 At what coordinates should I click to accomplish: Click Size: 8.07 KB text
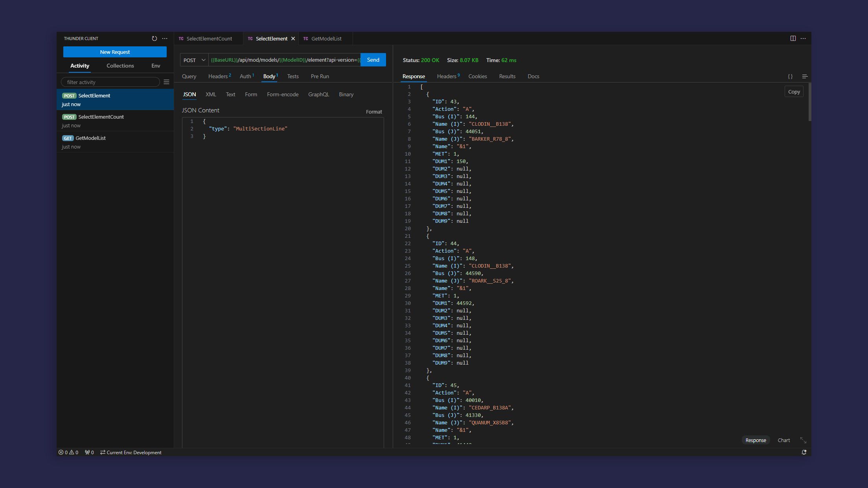(463, 60)
